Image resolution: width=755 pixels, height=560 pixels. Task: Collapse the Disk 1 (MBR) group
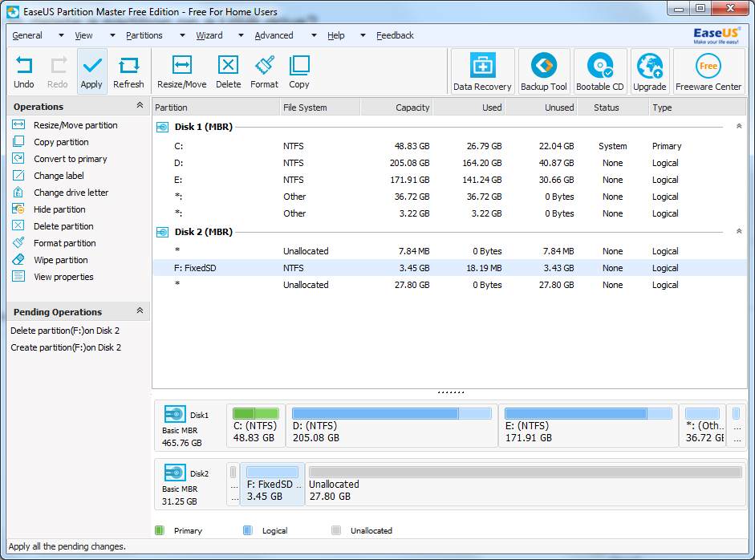coord(739,126)
